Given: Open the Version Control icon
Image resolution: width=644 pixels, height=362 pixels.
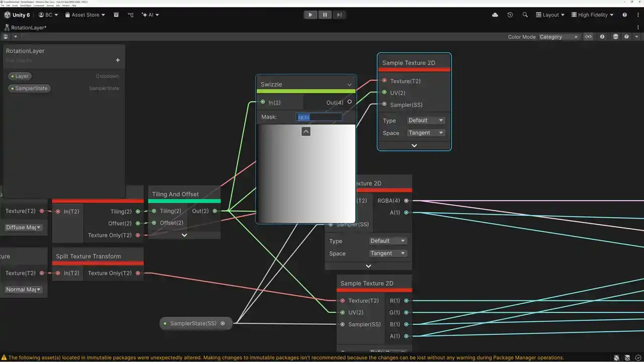Looking at the screenshot, I should click(131, 15).
